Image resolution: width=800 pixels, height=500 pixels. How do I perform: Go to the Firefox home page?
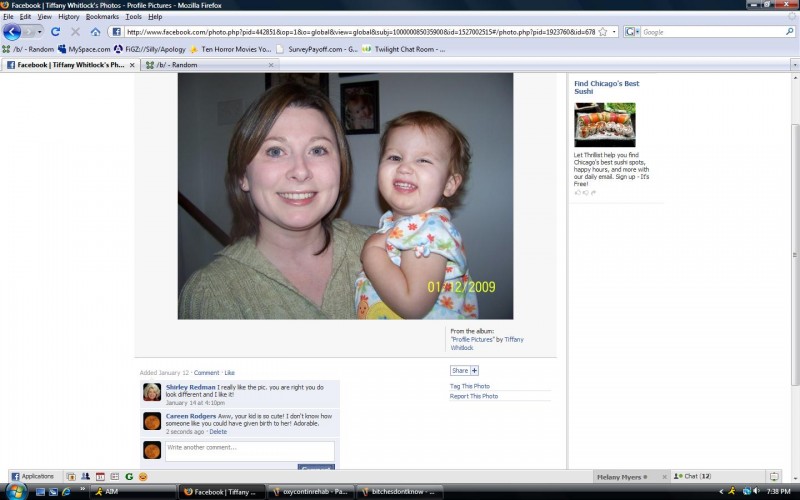point(95,32)
